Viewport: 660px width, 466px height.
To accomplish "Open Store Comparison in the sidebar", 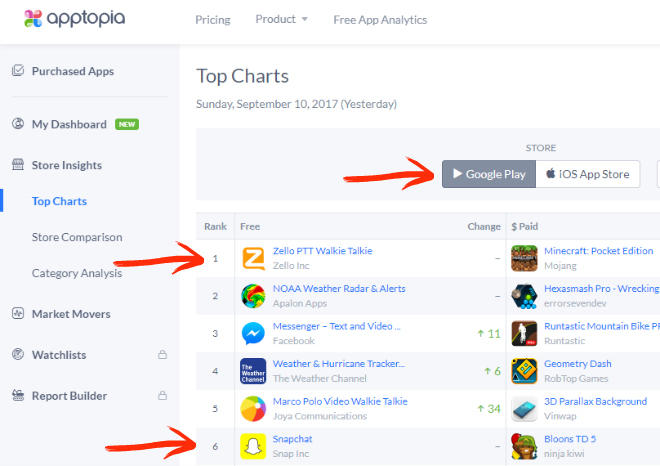I will (77, 237).
